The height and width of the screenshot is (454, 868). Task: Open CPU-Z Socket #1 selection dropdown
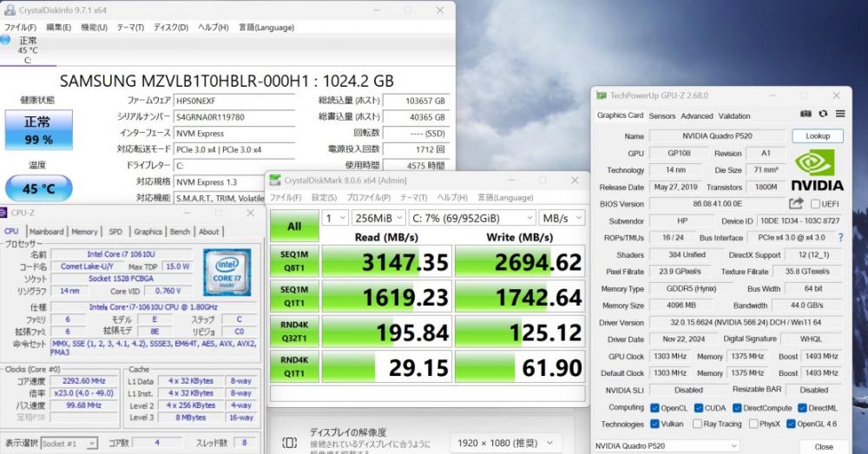pos(69,444)
